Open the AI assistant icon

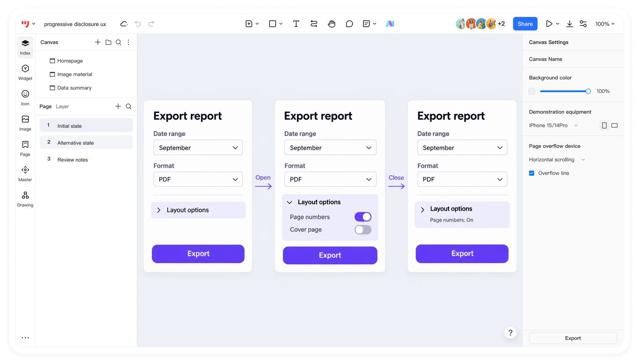point(390,24)
